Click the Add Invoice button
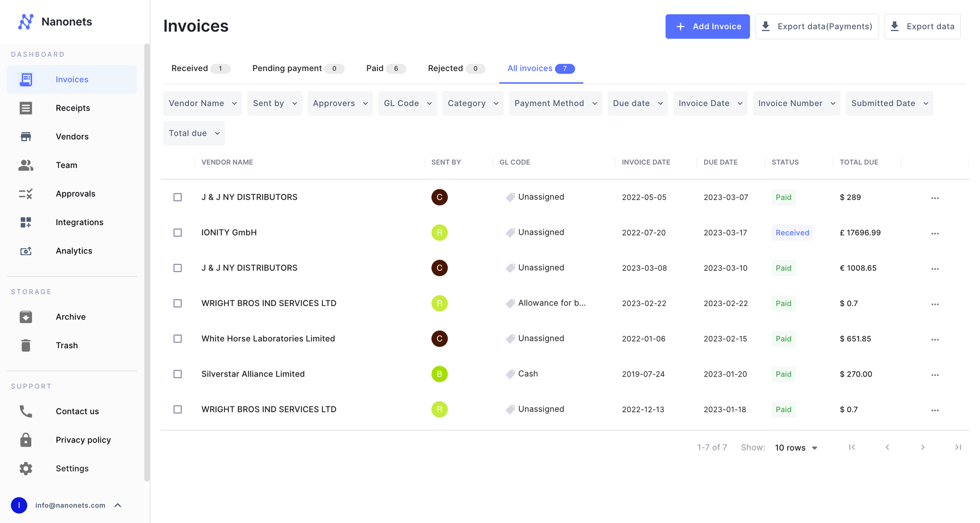Screen dimensions: 980x523 click(707, 26)
